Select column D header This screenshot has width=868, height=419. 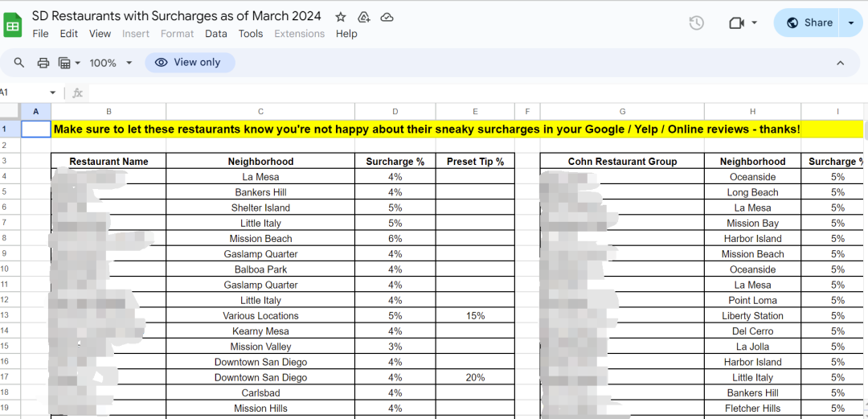(395, 111)
